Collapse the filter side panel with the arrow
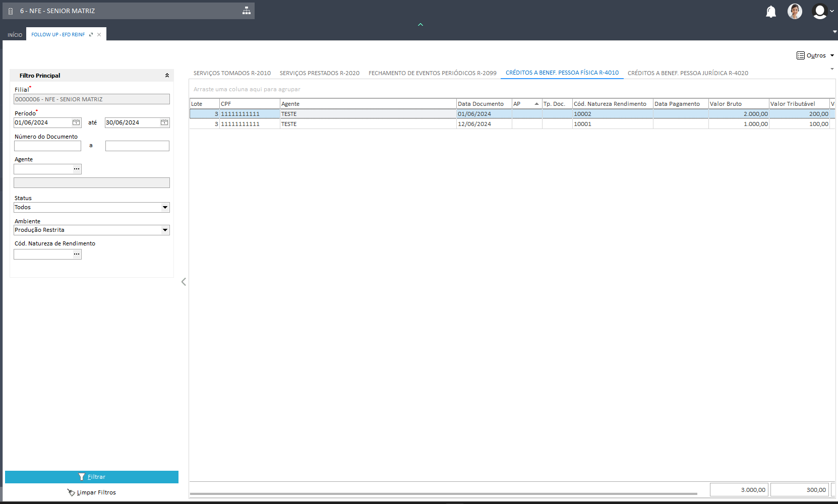This screenshot has height=504, width=838. [x=184, y=282]
